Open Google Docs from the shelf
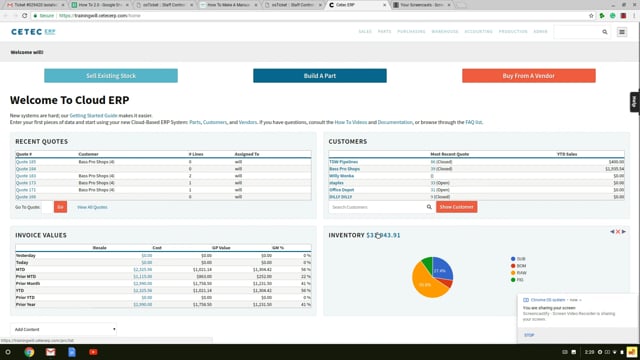Image resolution: width=640 pixels, height=360 pixels. [x=72, y=352]
